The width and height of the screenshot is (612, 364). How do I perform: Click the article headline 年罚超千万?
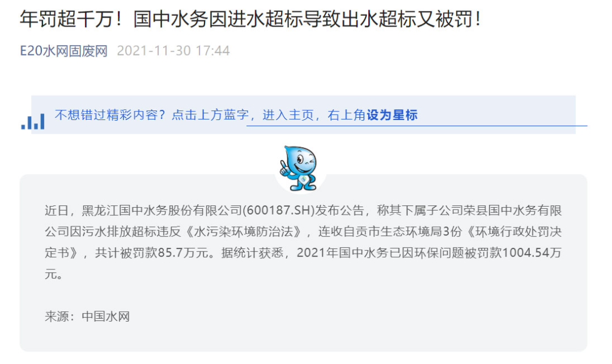[250, 19]
